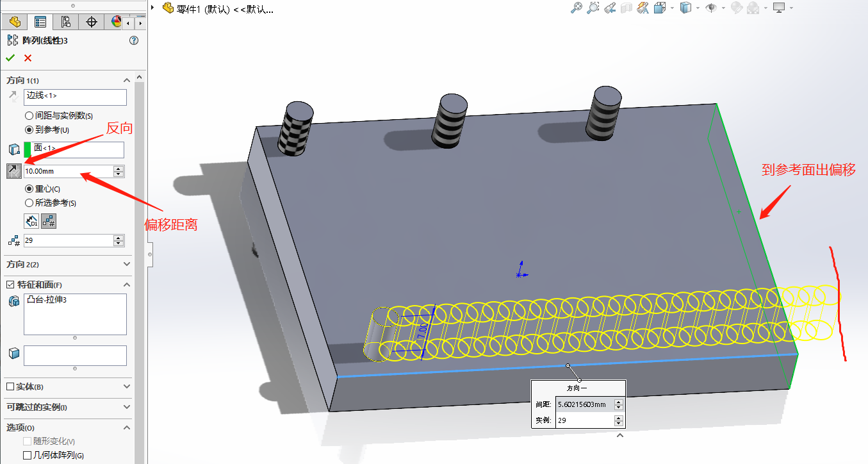Expand the 可跳过的实例 section
This screenshot has height=464, width=868.
(127, 407)
